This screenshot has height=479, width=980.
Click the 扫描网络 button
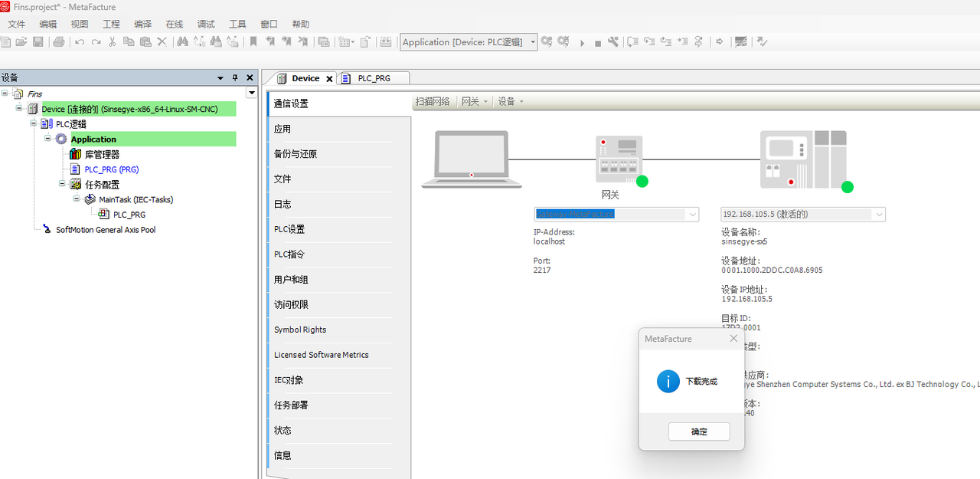click(433, 101)
